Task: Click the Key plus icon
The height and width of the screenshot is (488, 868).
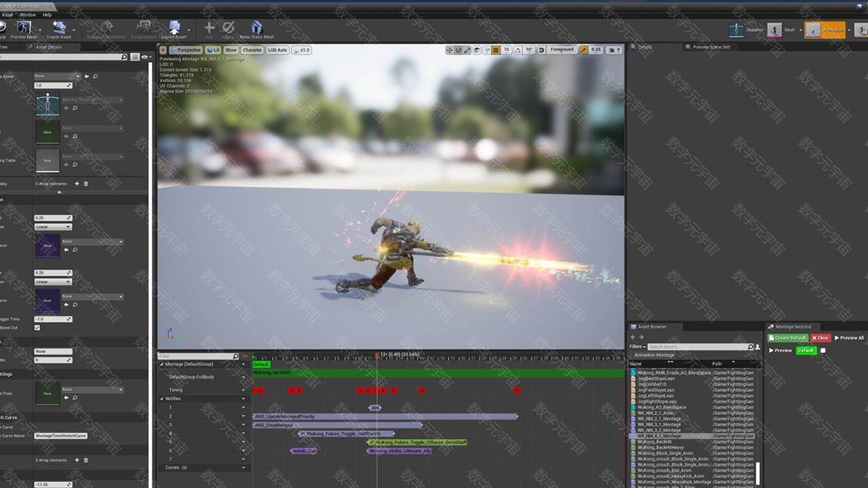Action: click(209, 27)
